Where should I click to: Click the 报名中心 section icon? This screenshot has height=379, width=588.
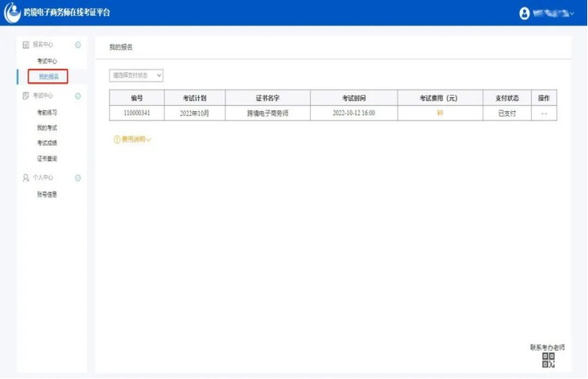[x=26, y=45]
